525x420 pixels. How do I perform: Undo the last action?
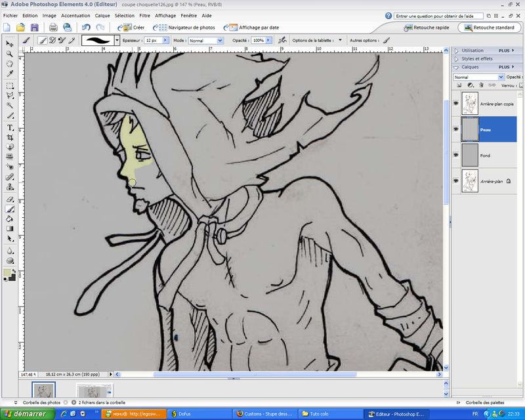click(86, 28)
